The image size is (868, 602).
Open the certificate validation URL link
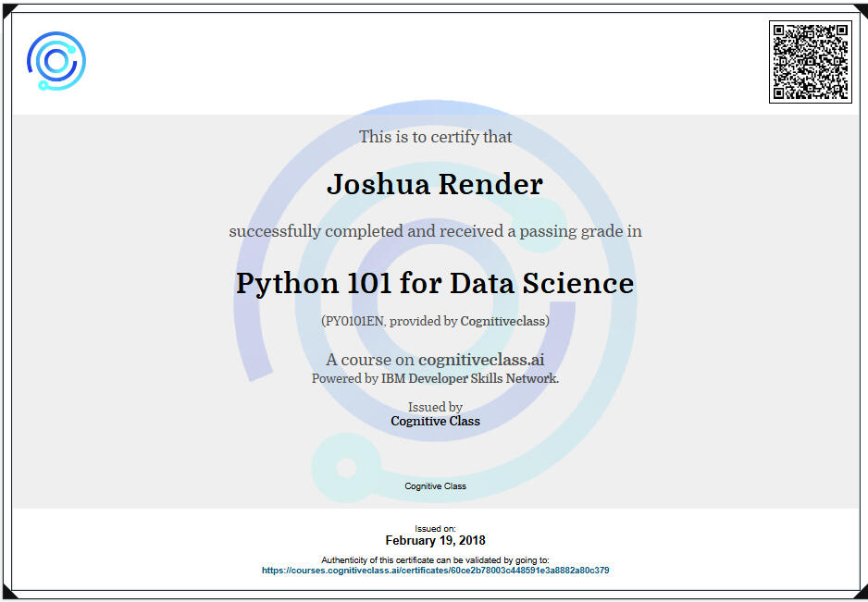tap(435, 571)
